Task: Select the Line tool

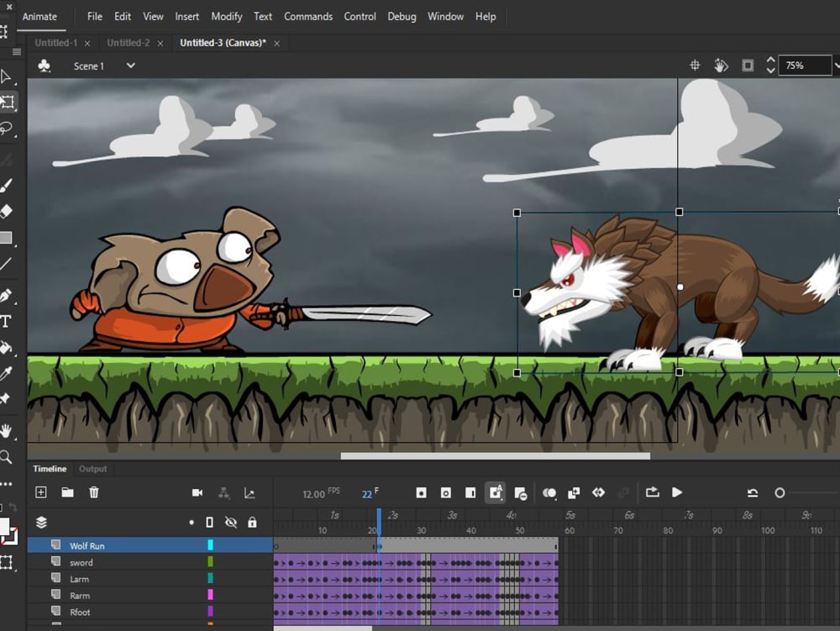Action: [x=7, y=264]
